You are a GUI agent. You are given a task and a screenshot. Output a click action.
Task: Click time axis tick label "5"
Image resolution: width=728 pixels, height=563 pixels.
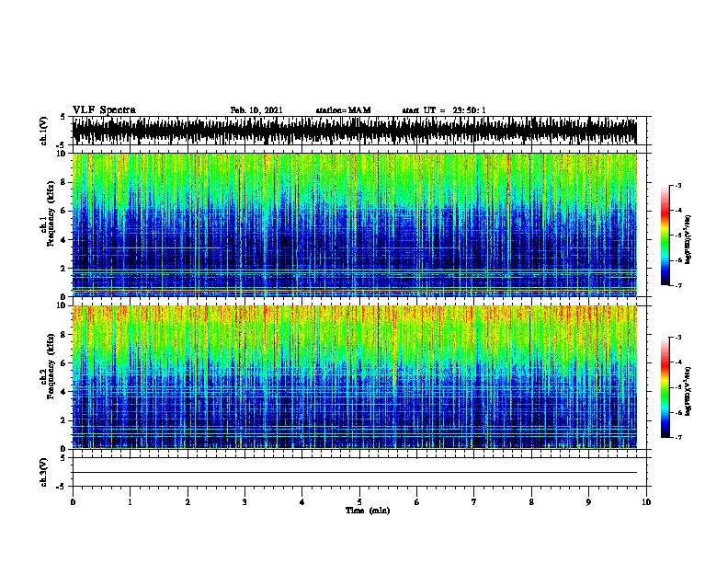(x=359, y=502)
